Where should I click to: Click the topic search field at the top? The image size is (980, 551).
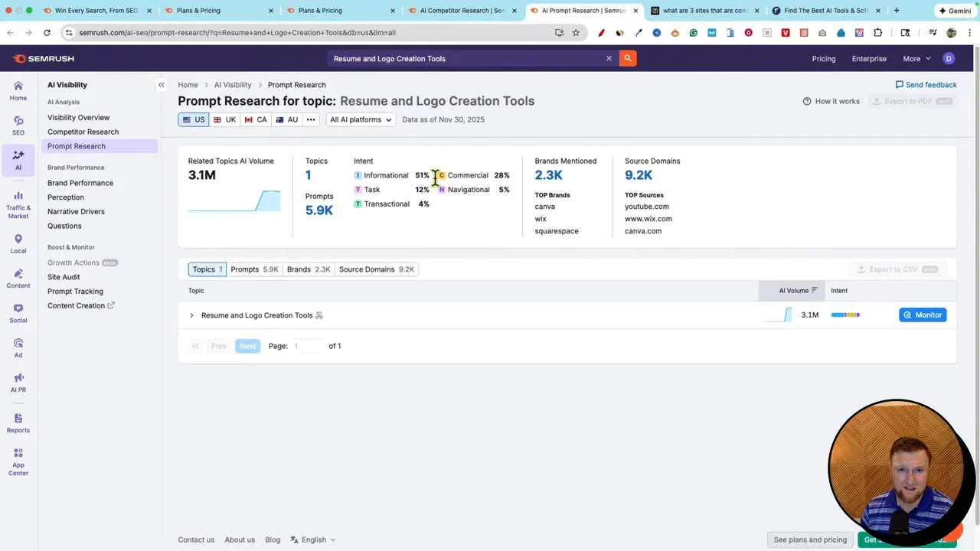pos(459,58)
